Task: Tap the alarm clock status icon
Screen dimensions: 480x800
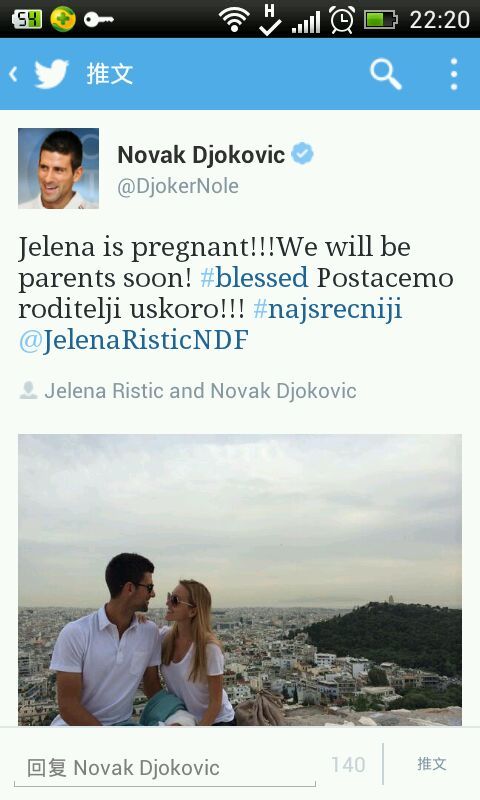Action: pos(342,20)
